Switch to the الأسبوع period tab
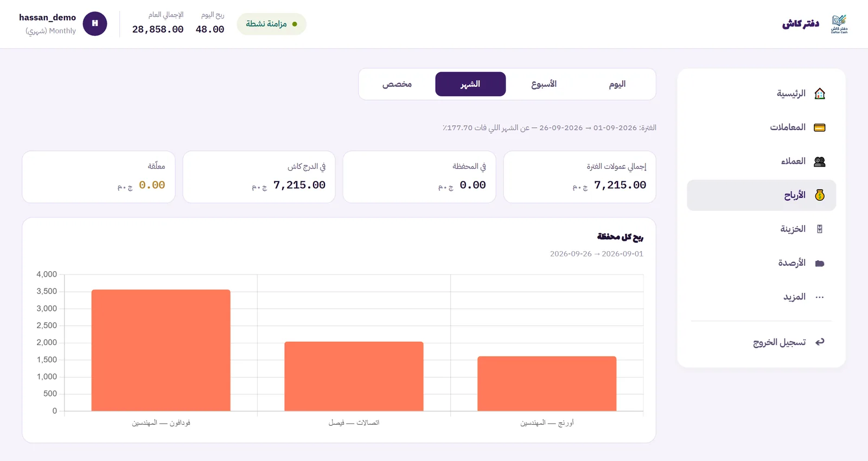 (544, 84)
